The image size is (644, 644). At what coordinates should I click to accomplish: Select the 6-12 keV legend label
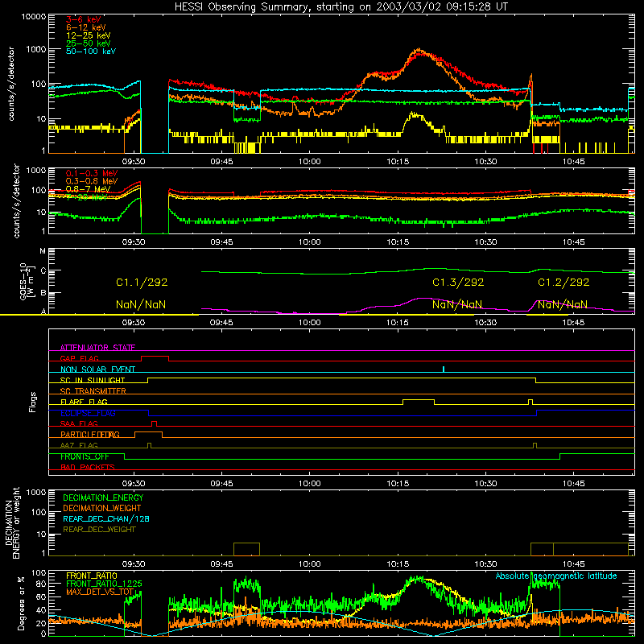click(86, 27)
